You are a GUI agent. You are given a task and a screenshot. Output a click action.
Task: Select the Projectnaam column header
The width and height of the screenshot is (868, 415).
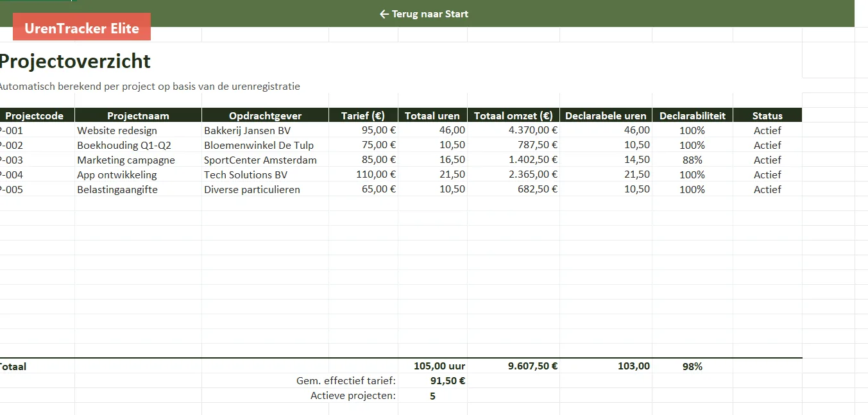(x=138, y=115)
